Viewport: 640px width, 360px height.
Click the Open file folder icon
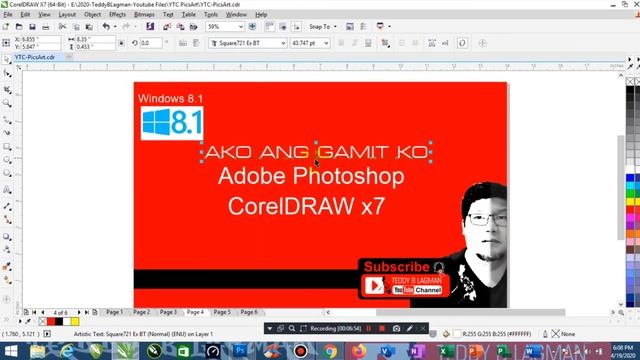pyautogui.click(x=19, y=27)
